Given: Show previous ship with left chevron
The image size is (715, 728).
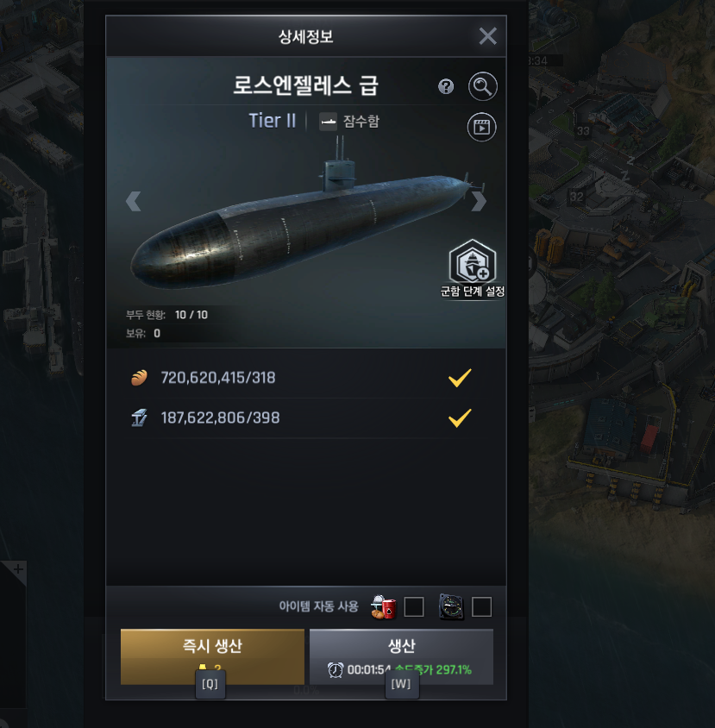Looking at the screenshot, I should tap(133, 202).
